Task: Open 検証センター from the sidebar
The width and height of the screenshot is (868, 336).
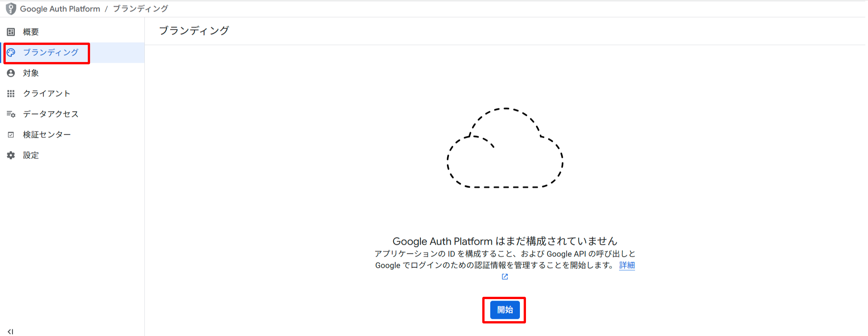Action: (x=72, y=135)
